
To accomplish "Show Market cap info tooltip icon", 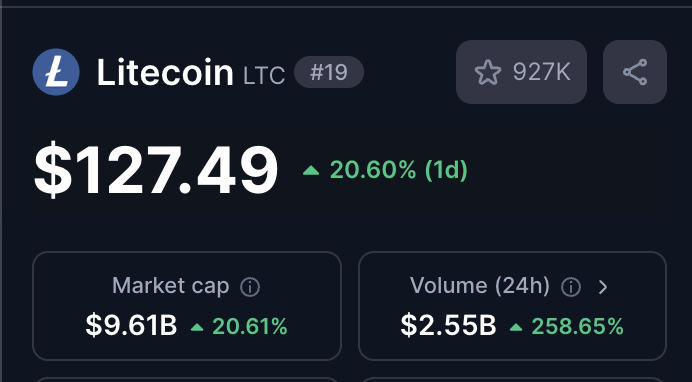I will 250,287.
